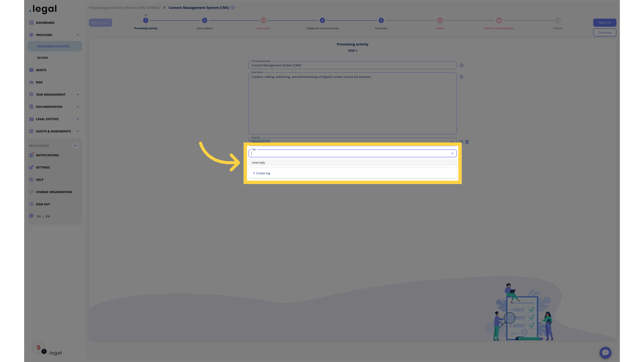Open the Risk gauge icon

click(31, 82)
